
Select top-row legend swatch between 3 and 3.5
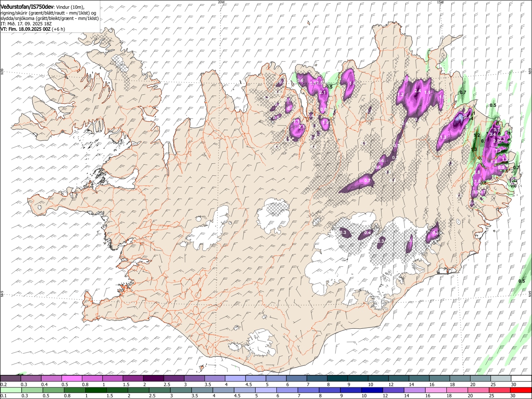coord(194,379)
